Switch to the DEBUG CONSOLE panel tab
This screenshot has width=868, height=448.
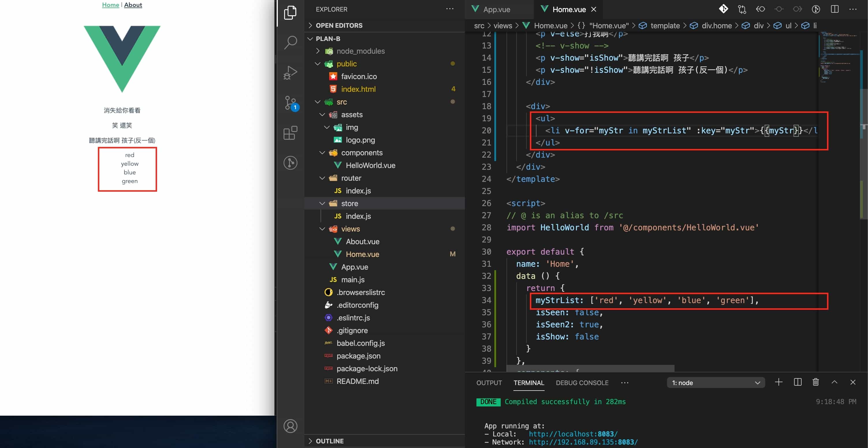(x=582, y=383)
